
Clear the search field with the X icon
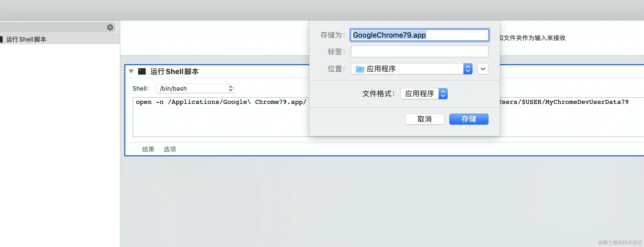(x=110, y=27)
